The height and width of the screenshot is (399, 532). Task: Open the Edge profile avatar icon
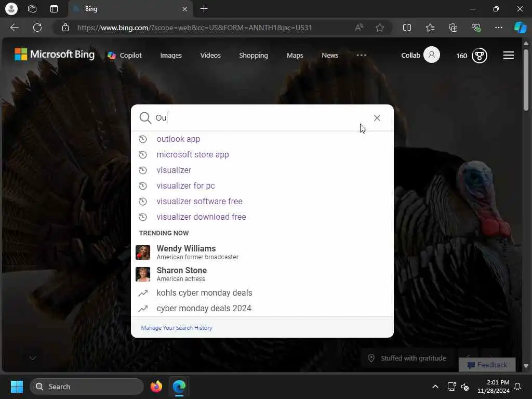(11, 9)
